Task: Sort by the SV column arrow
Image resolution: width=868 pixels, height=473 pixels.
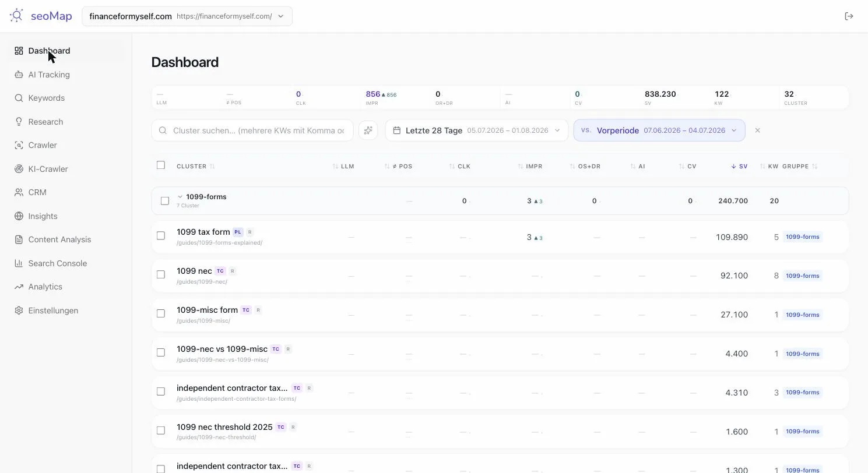Action: tap(733, 167)
